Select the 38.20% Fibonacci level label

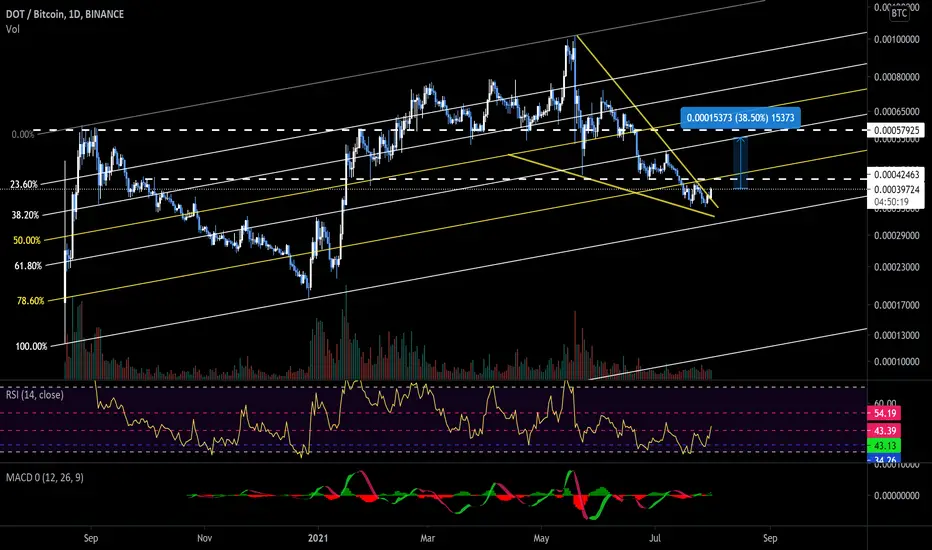coord(25,215)
